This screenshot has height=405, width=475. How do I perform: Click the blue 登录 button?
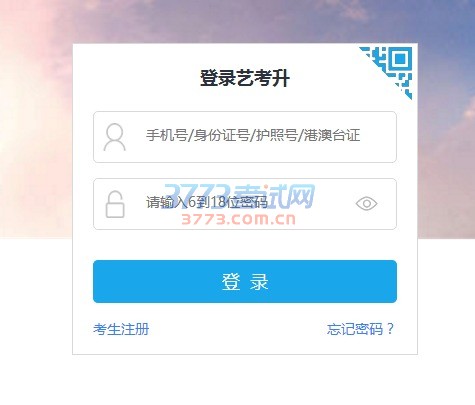245,282
